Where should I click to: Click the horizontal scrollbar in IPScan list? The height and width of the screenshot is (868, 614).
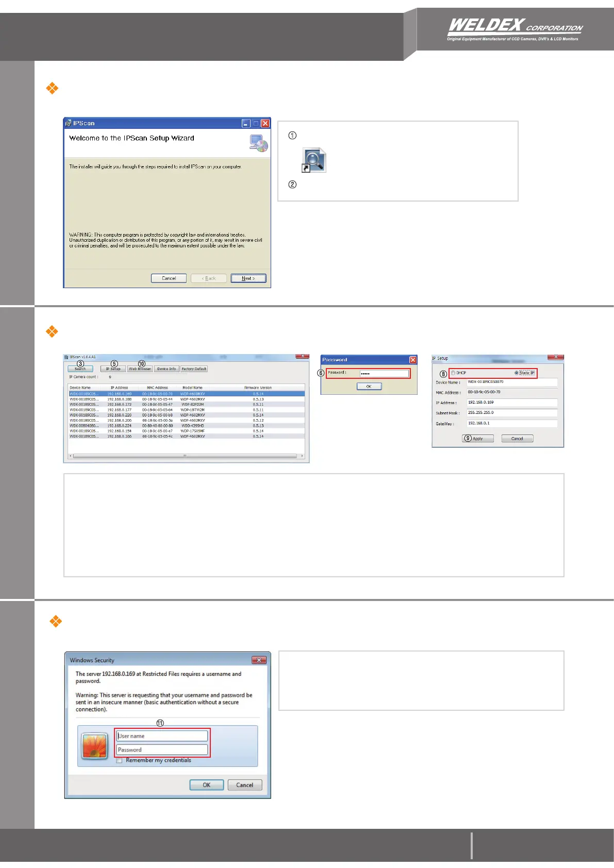point(185,456)
